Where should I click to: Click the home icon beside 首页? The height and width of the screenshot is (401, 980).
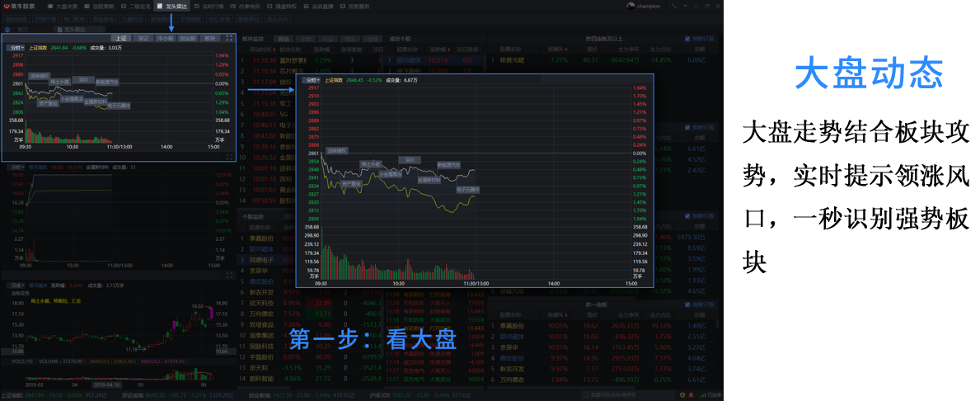7,29
